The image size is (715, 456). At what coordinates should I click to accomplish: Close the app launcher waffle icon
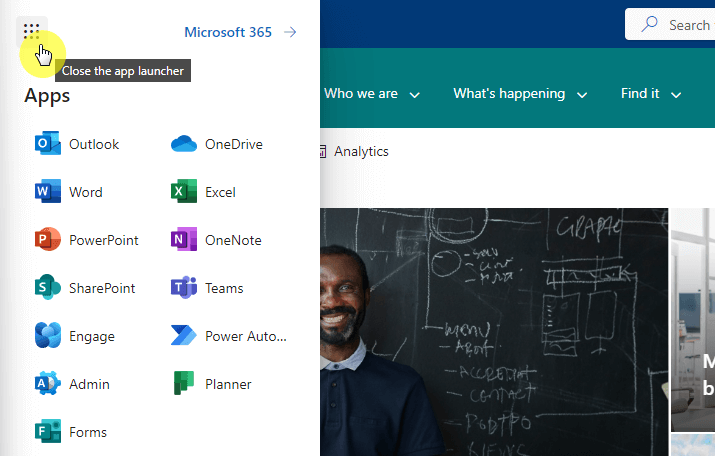pyautogui.click(x=31, y=31)
